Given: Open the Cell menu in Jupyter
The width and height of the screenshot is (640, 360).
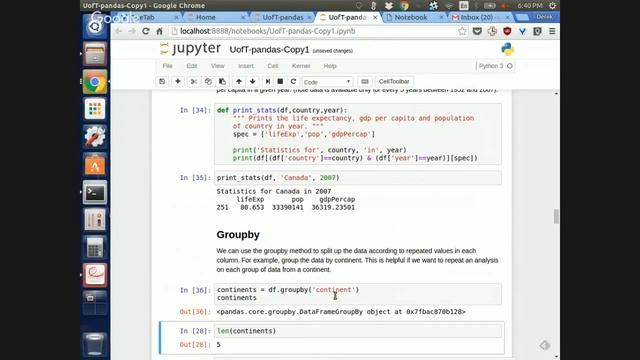Looking at the screenshot, I should point(273,66).
